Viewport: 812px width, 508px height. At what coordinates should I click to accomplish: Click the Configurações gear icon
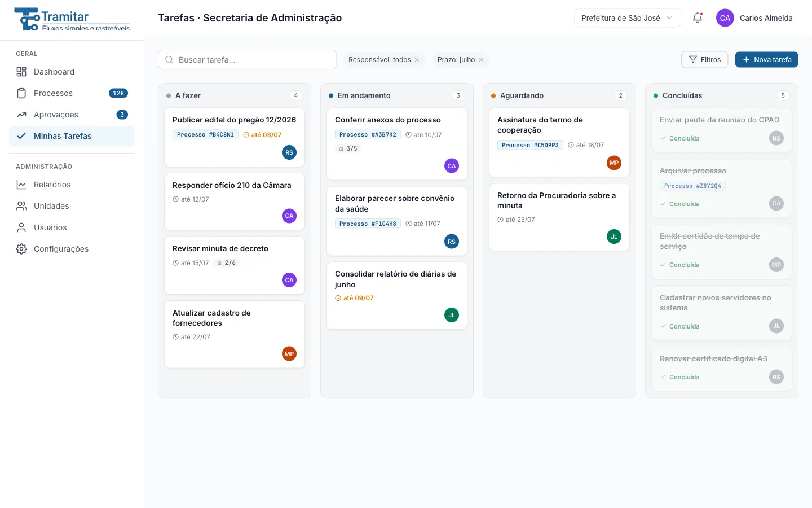(x=21, y=249)
